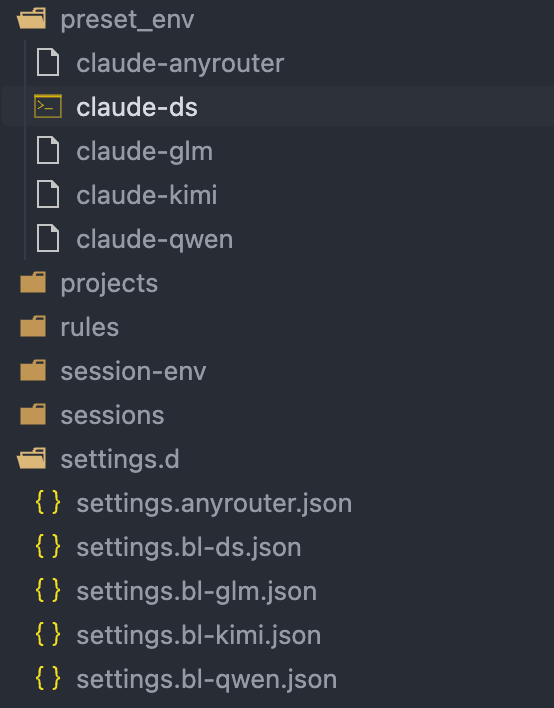Click the sessions folder icon
The height and width of the screenshot is (708, 554).
33,414
